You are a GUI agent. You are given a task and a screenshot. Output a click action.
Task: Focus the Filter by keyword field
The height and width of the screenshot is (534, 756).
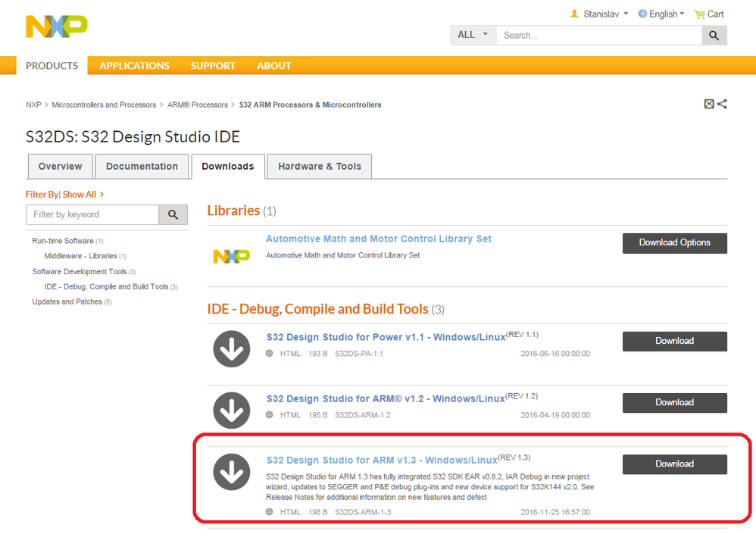(x=92, y=214)
